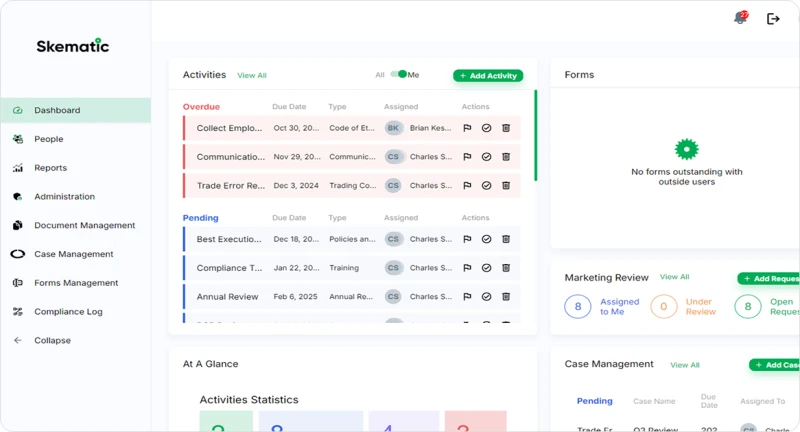Collapse the sidebar navigation

click(x=52, y=340)
